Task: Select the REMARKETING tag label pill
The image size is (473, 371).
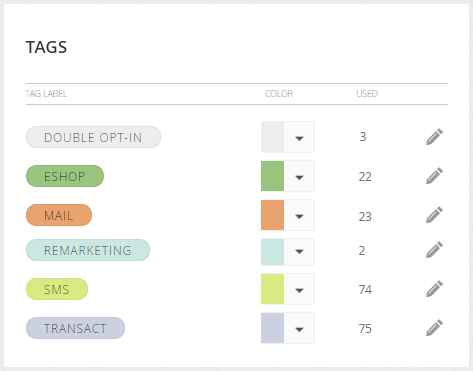Action: tap(88, 250)
